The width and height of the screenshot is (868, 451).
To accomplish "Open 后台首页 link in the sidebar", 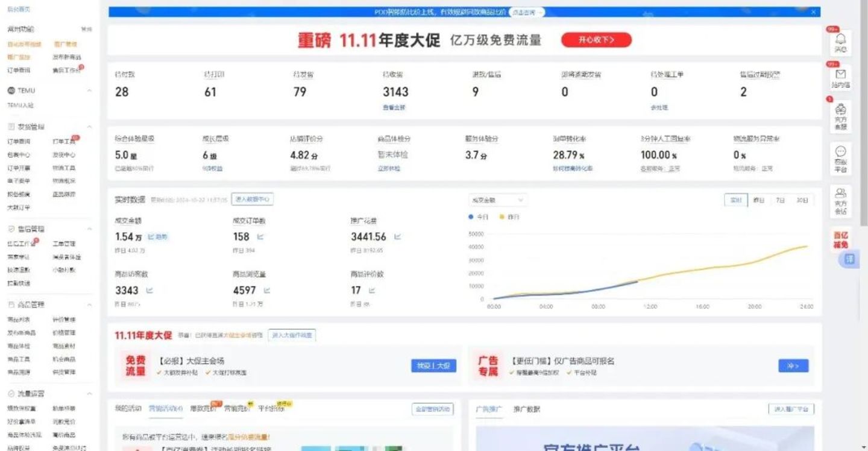I will (19, 10).
